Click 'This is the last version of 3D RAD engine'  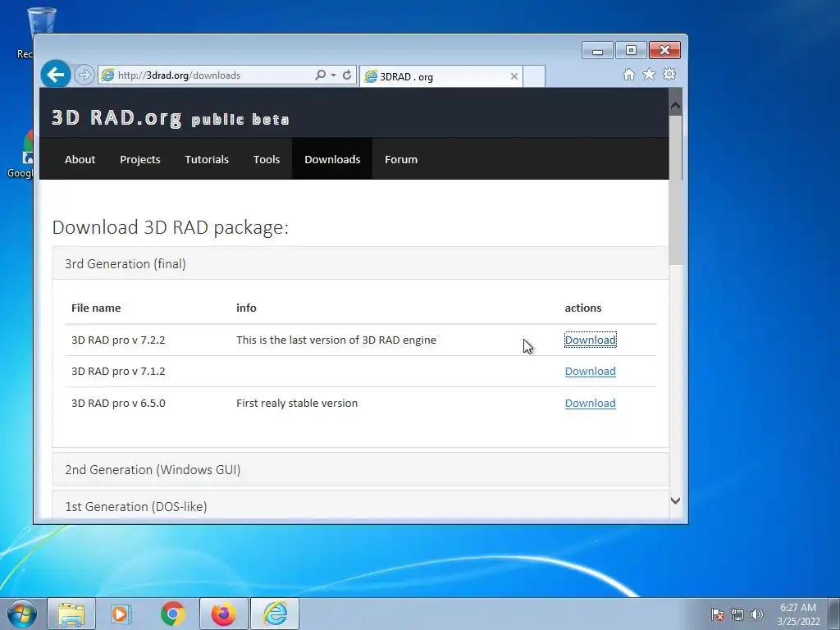[x=336, y=340]
